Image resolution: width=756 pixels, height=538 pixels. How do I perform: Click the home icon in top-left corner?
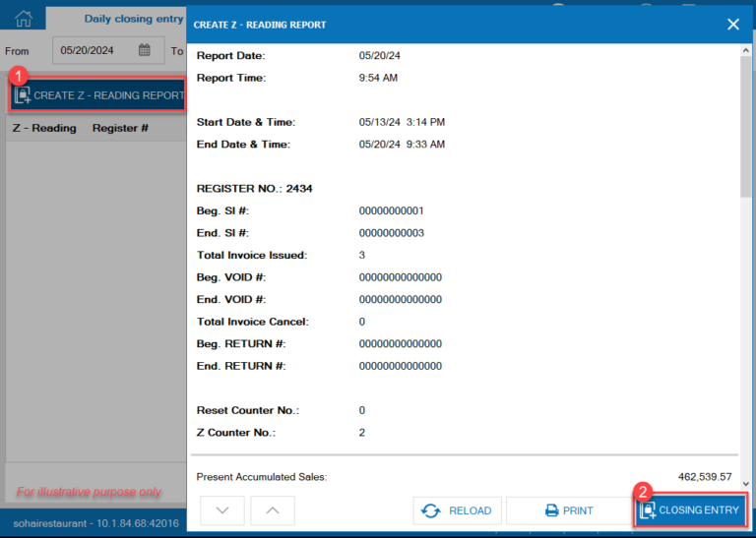point(24,18)
